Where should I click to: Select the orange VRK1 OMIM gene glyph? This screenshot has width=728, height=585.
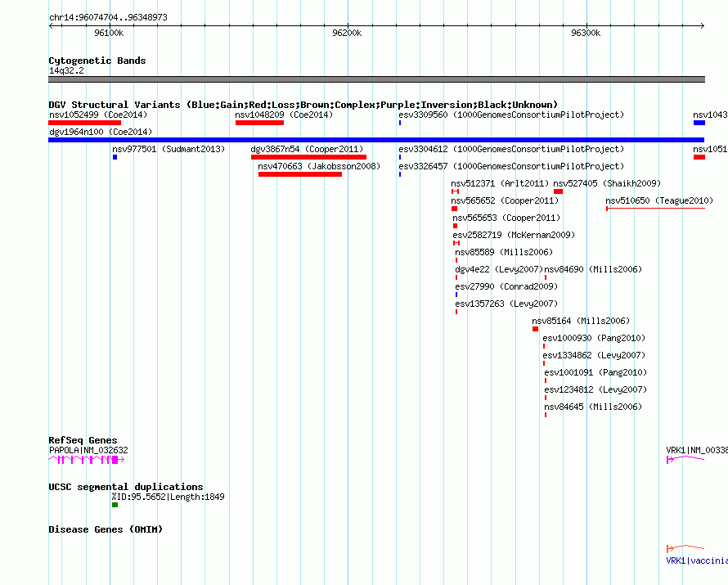click(x=685, y=548)
